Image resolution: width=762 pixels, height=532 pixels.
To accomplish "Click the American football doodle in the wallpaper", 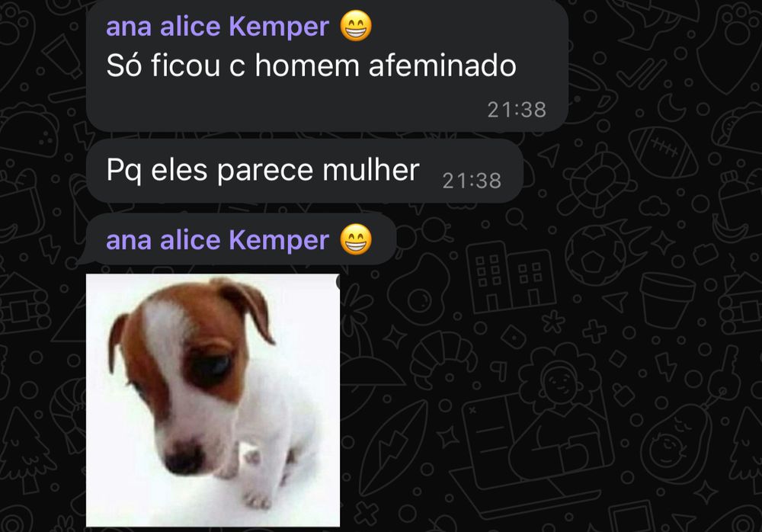I will tap(664, 152).
